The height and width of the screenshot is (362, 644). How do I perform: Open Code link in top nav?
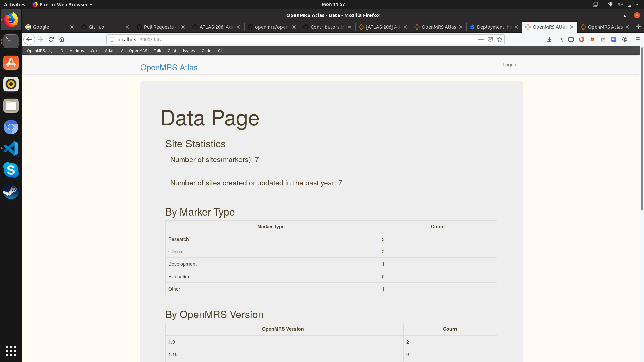[x=206, y=51]
